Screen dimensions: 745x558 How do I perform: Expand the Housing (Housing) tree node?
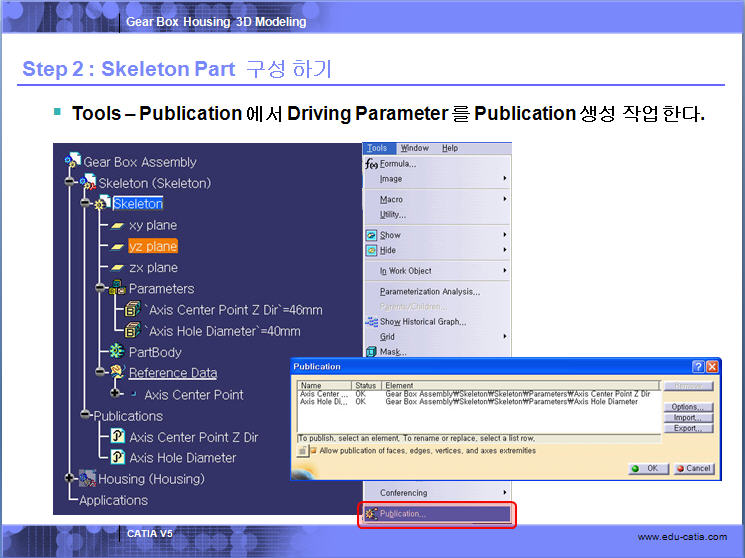pos(70,479)
